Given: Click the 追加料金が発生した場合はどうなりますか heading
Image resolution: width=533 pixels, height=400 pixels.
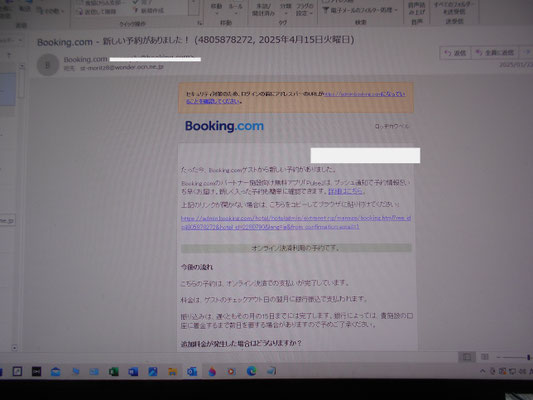Looking at the screenshot, I should coord(241,343).
